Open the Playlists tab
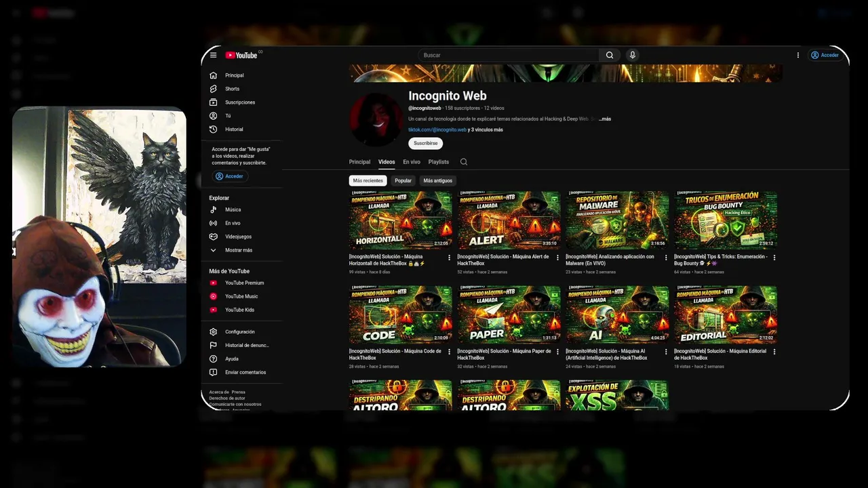 [439, 162]
